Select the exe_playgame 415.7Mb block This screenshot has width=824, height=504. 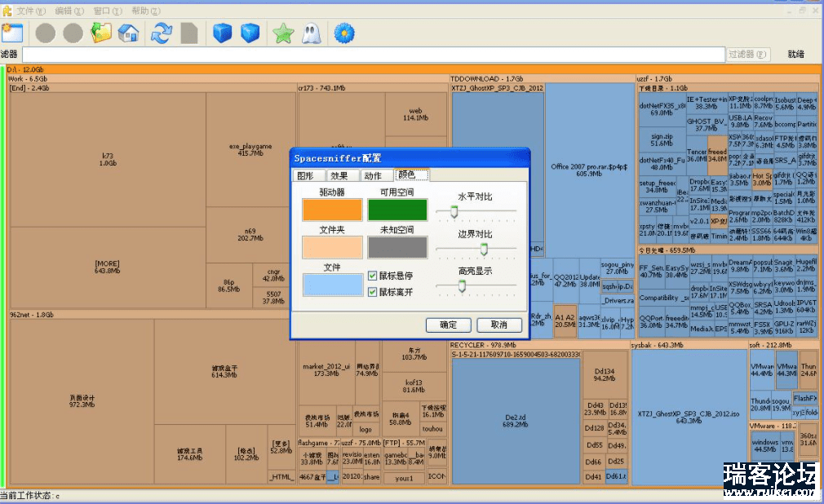tap(250, 150)
